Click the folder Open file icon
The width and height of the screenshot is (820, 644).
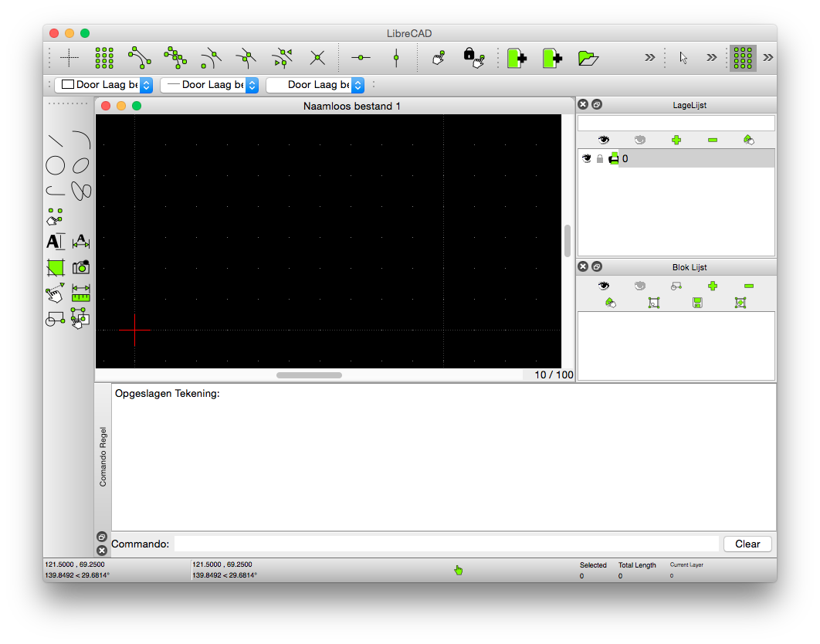(x=588, y=58)
